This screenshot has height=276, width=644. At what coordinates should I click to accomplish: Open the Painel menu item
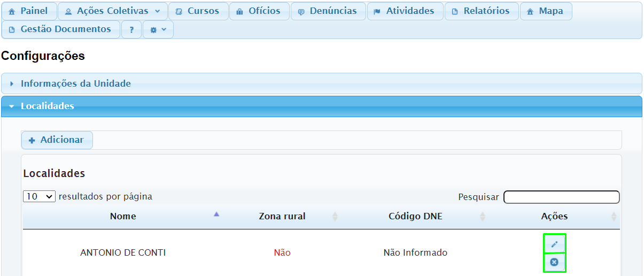(x=29, y=11)
